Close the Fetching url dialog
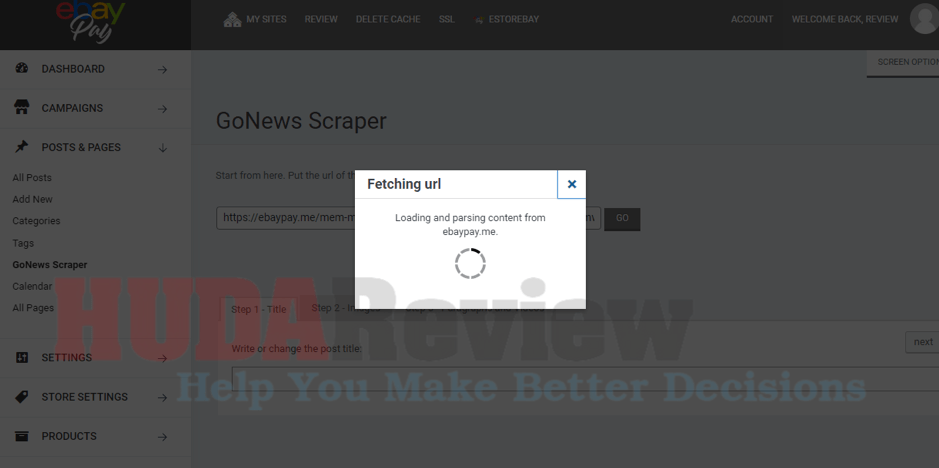The width and height of the screenshot is (939, 468). (x=571, y=184)
